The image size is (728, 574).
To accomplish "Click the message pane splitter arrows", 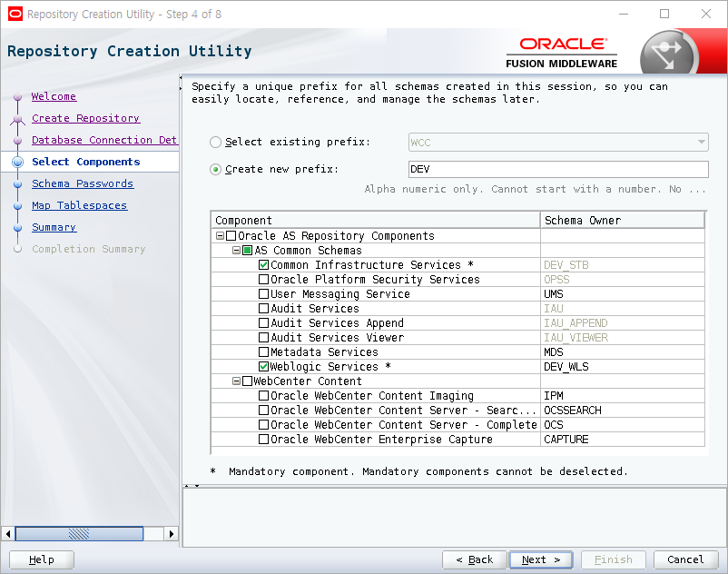I will click(x=192, y=486).
